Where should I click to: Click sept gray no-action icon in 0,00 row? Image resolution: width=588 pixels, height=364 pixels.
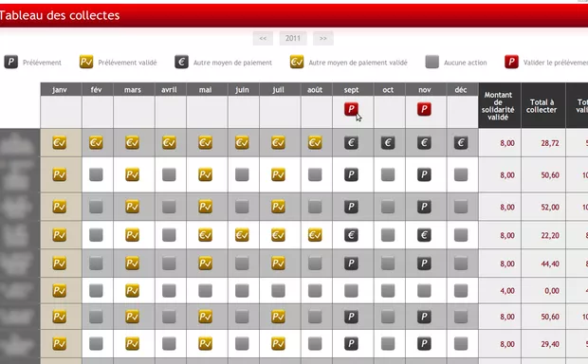[x=351, y=290]
